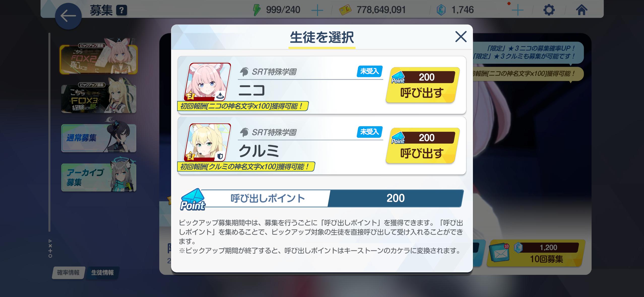This screenshot has height=297, width=644.
Task: Open settings gear icon
Action: click(549, 10)
